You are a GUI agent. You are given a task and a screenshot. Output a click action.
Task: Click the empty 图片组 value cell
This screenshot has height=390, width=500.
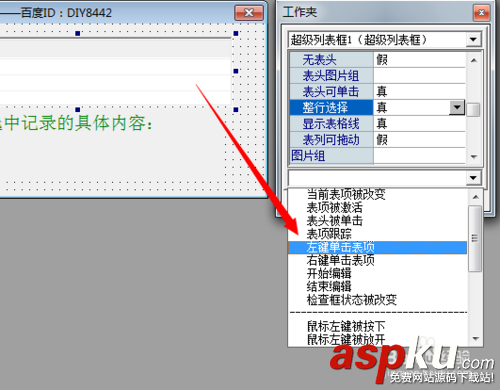(x=419, y=156)
